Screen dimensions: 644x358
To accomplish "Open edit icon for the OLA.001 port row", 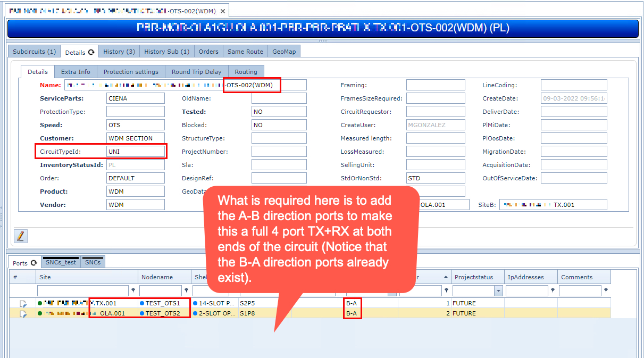I will point(23,314).
